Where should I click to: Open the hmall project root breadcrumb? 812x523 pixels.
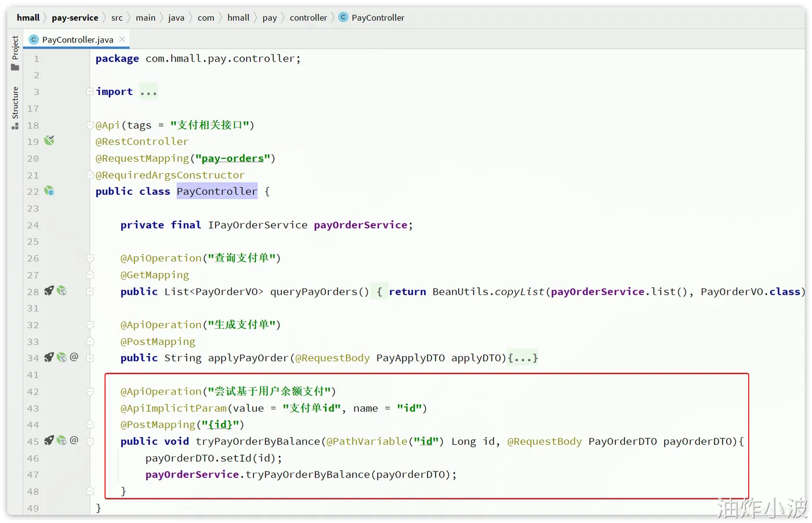pos(28,17)
